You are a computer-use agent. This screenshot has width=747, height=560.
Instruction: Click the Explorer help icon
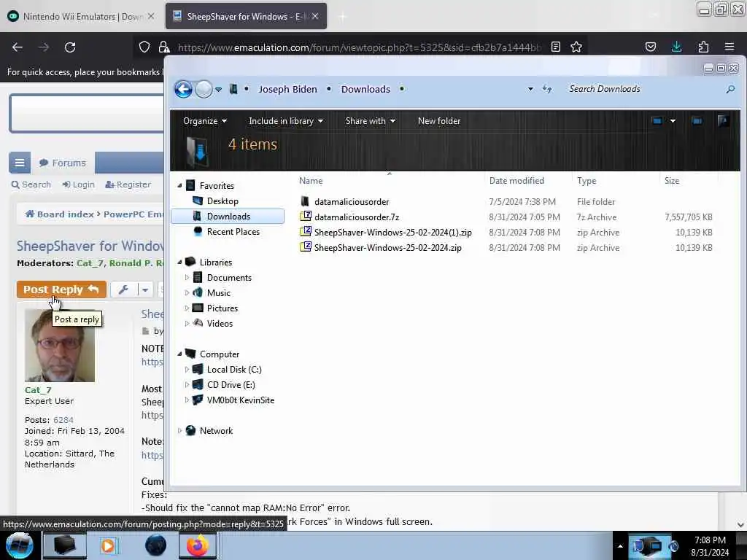(x=723, y=121)
